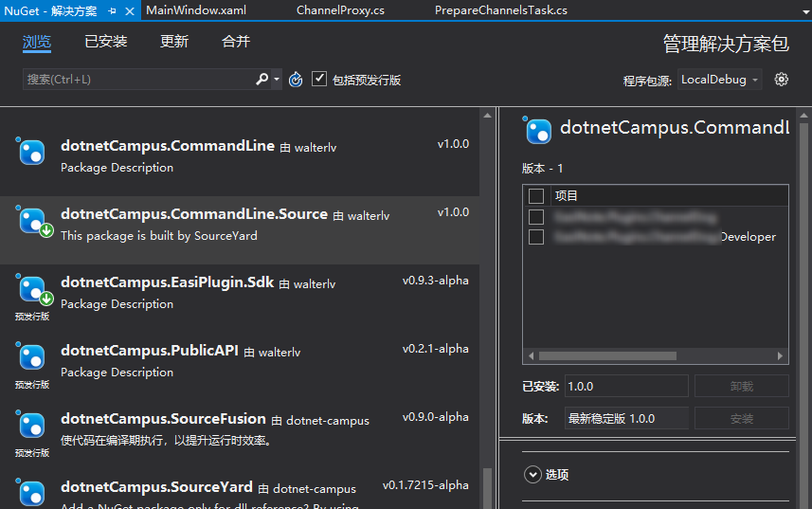Viewport: 812px width, 509px height.
Task: Click dotnetCampus.CommandLine package icon
Action: (x=31, y=152)
